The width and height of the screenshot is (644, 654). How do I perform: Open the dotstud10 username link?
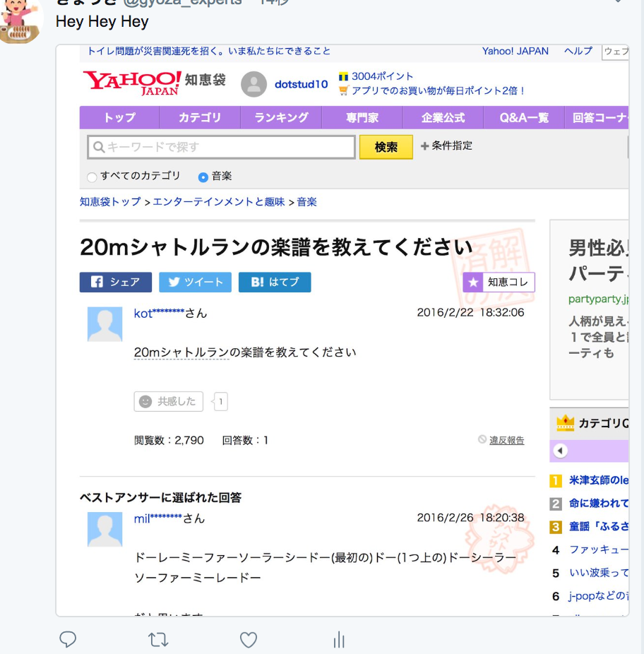pos(301,84)
